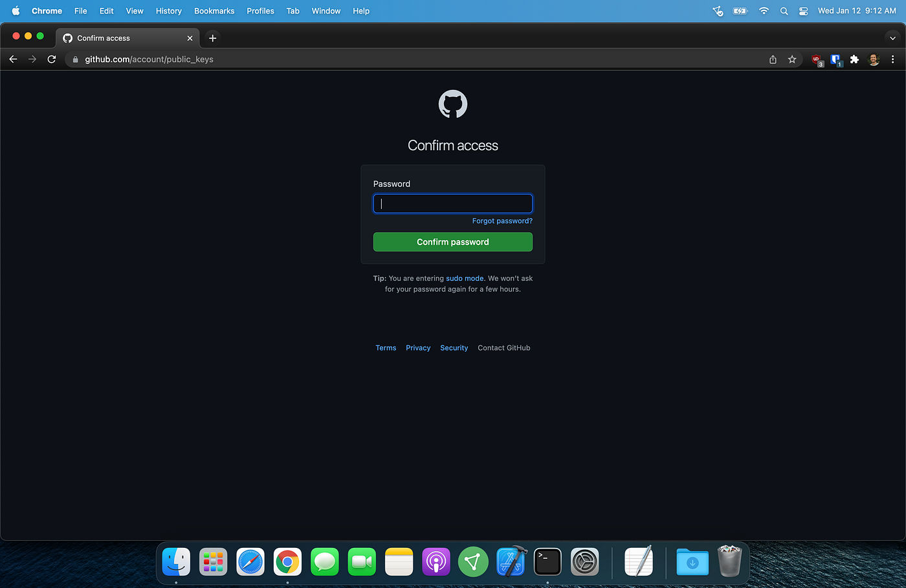906x588 pixels.
Task: Click the Chrome icon in the Dock
Action: pos(287,561)
